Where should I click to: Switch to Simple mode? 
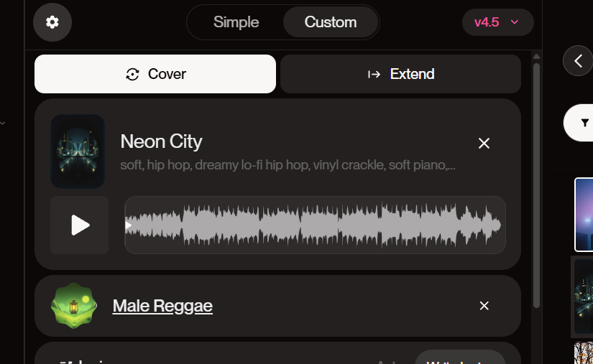click(236, 22)
